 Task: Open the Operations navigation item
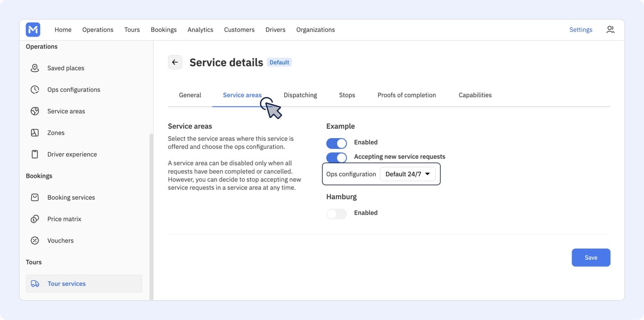pos(98,30)
